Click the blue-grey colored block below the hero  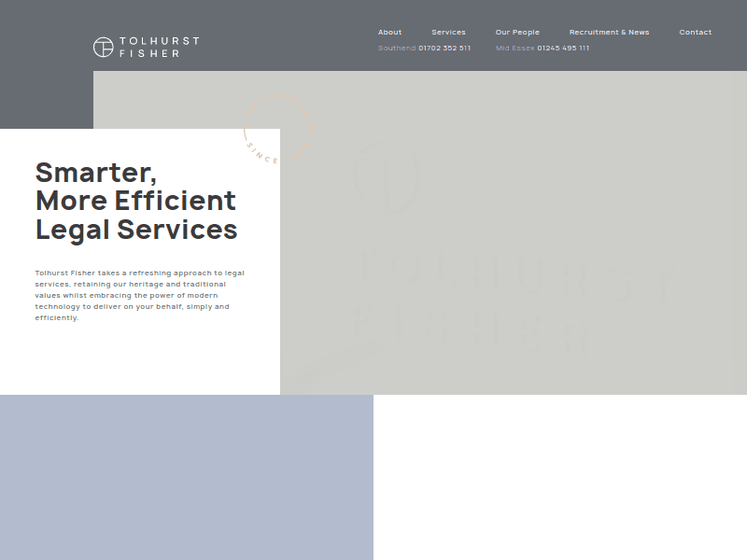tap(187, 476)
